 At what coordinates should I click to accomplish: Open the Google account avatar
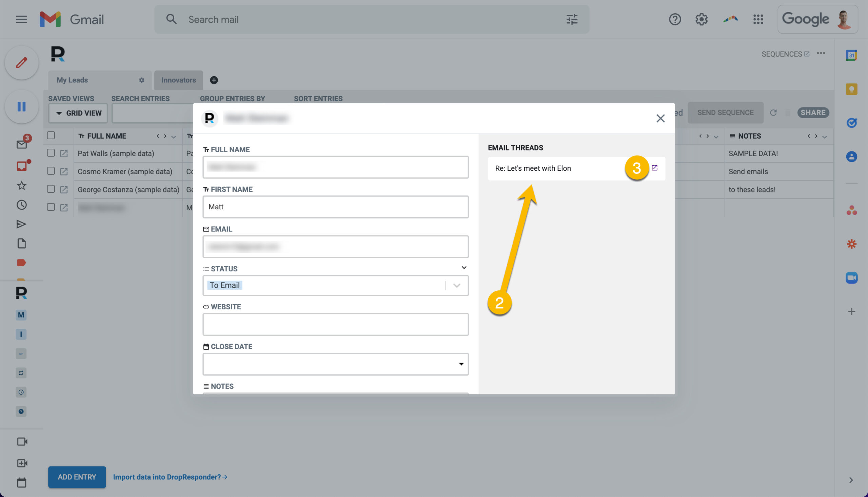(844, 19)
